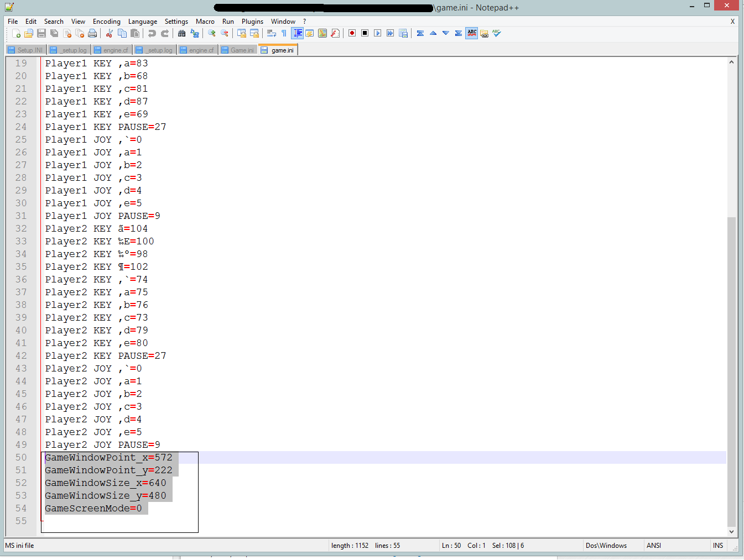The height and width of the screenshot is (560, 744).
Task: Click the Print toolbar icon
Action: (x=92, y=33)
